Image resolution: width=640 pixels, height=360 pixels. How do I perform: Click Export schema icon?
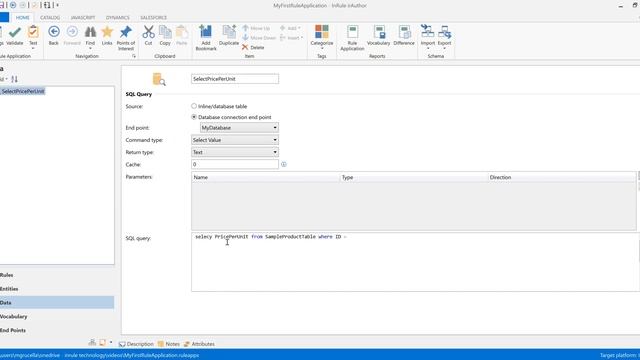pos(444,32)
